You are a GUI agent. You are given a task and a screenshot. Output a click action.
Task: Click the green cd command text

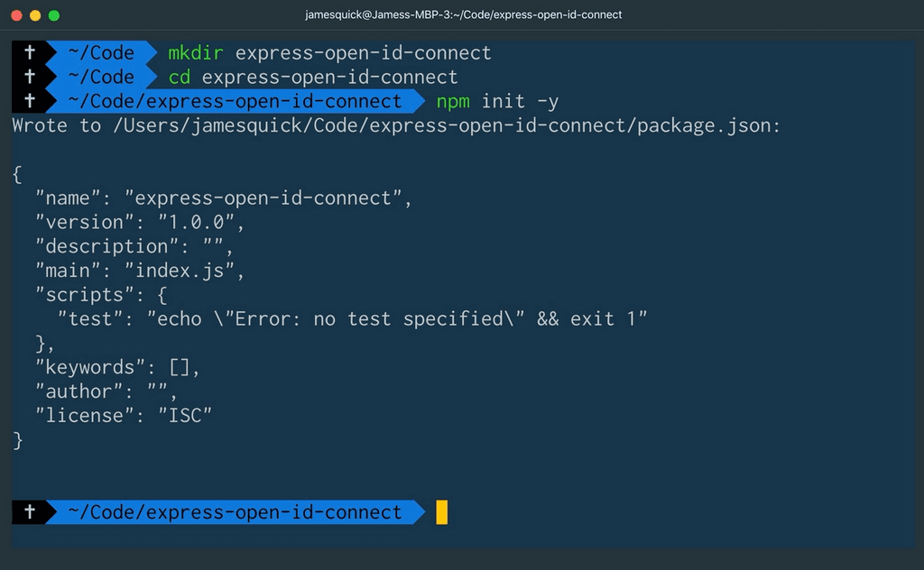(179, 77)
